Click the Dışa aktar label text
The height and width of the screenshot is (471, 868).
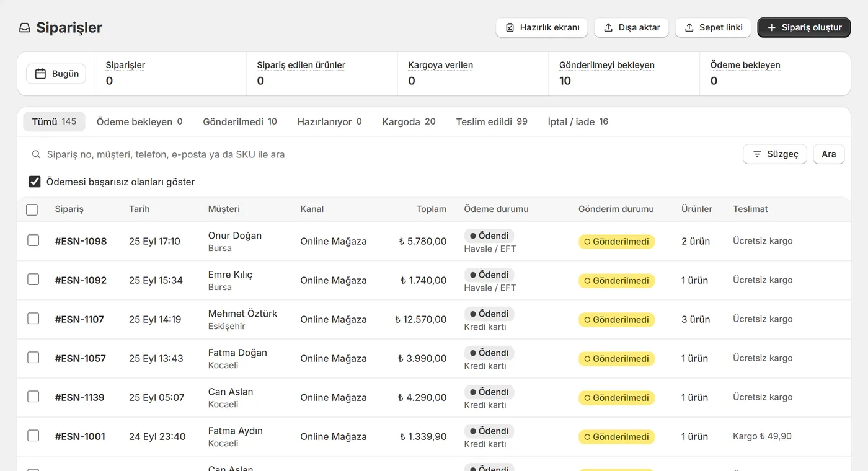pyautogui.click(x=639, y=28)
